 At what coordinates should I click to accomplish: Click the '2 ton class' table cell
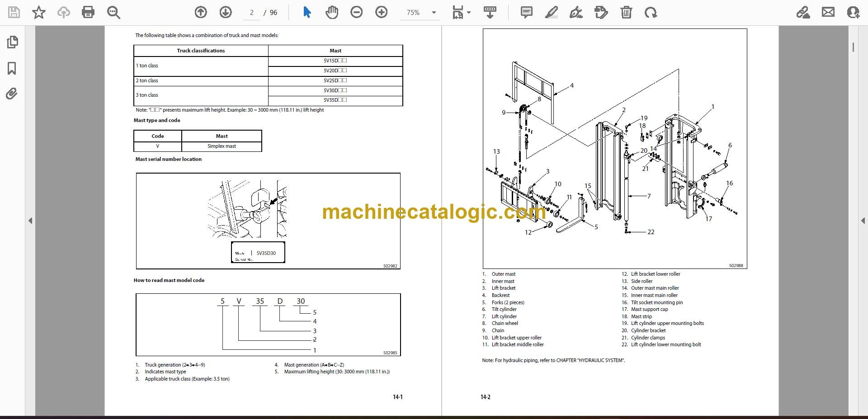click(x=201, y=81)
